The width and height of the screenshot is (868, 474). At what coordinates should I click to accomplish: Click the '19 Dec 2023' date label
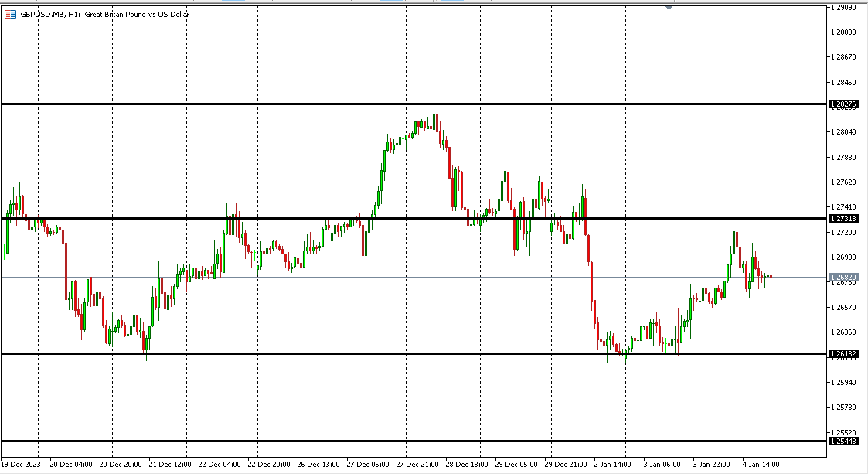click(21, 465)
